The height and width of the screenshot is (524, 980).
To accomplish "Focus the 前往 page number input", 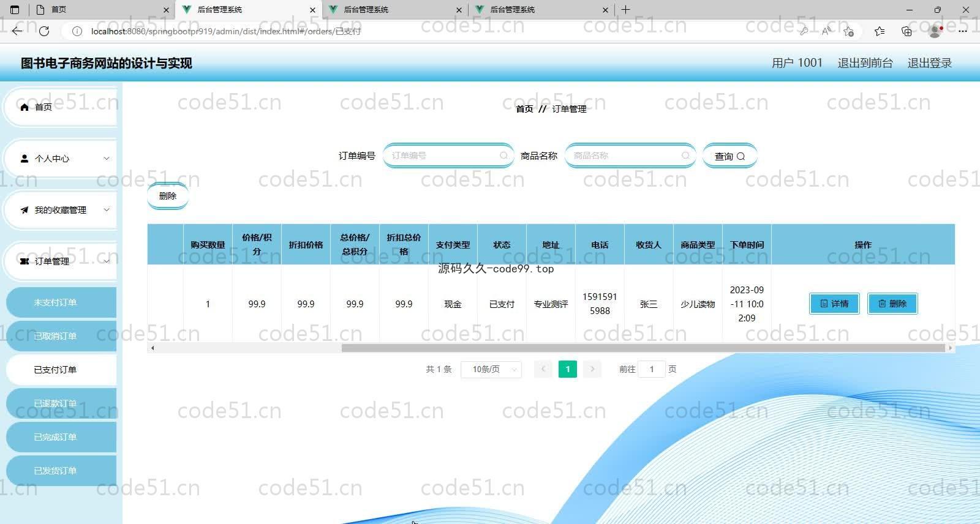I will tap(652, 369).
